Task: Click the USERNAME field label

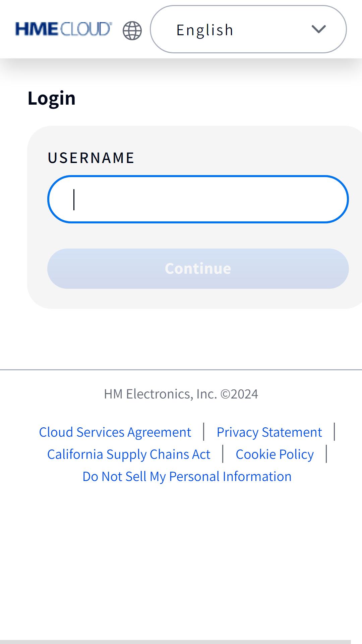Action: click(x=91, y=158)
